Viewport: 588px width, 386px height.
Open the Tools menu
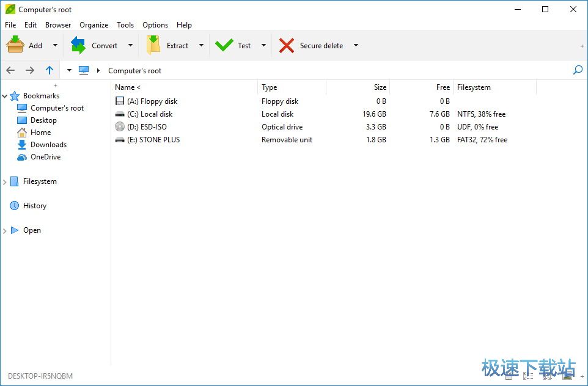[125, 24]
